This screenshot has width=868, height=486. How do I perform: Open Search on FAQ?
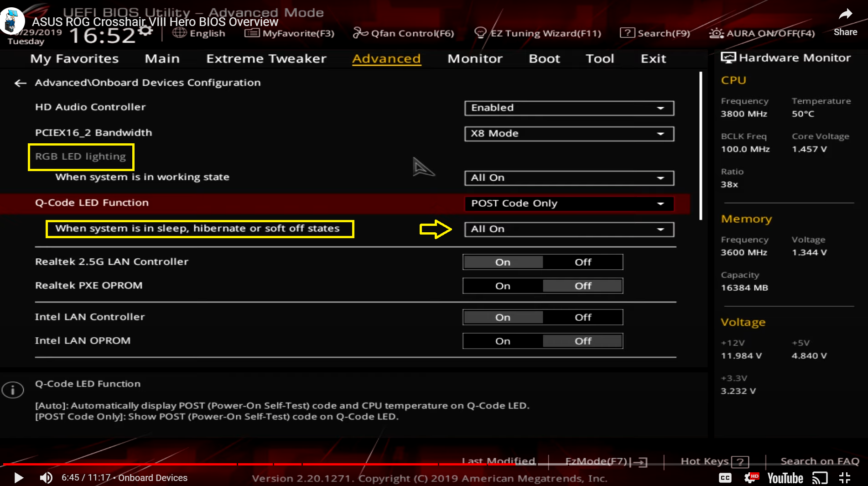click(820, 461)
